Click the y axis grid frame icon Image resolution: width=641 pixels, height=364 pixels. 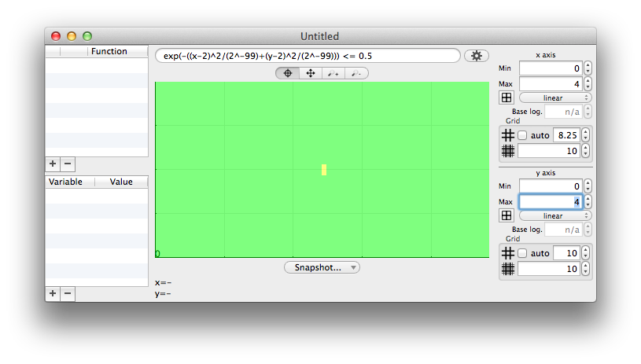[x=506, y=215]
